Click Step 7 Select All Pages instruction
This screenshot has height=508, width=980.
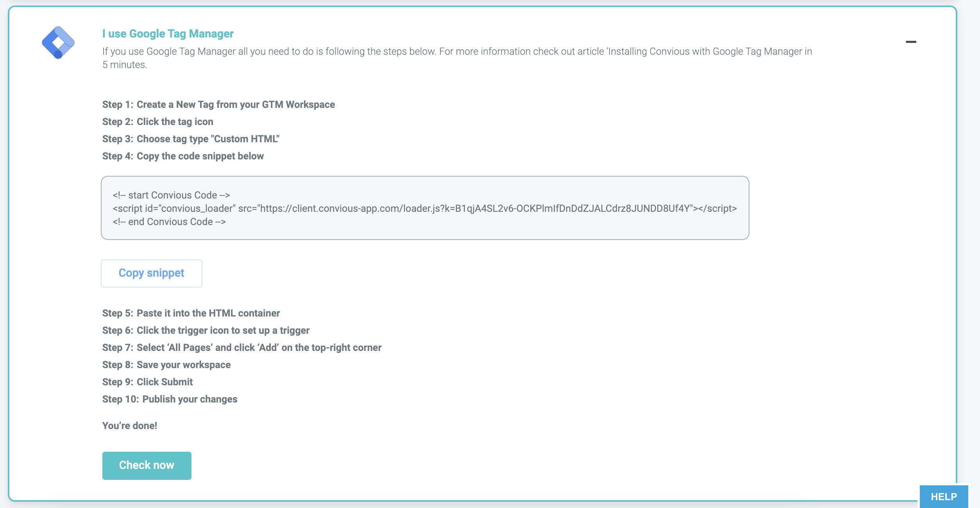241,347
